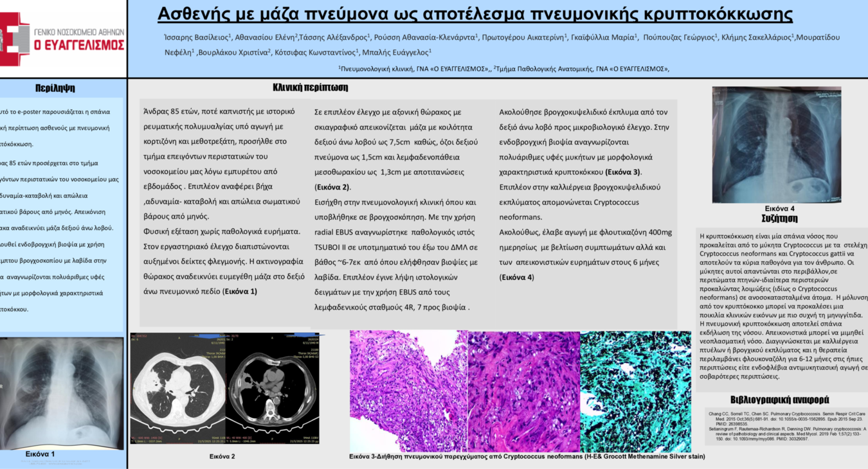Click the Εικόνα 3 caption text
The height and width of the screenshot is (469, 868).
(526, 456)
